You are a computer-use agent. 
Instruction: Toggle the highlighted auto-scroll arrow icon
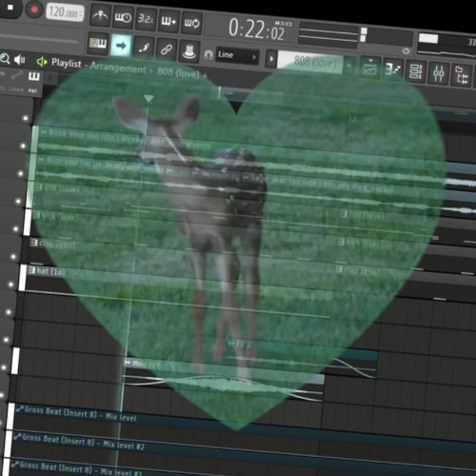pyautogui.click(x=121, y=45)
